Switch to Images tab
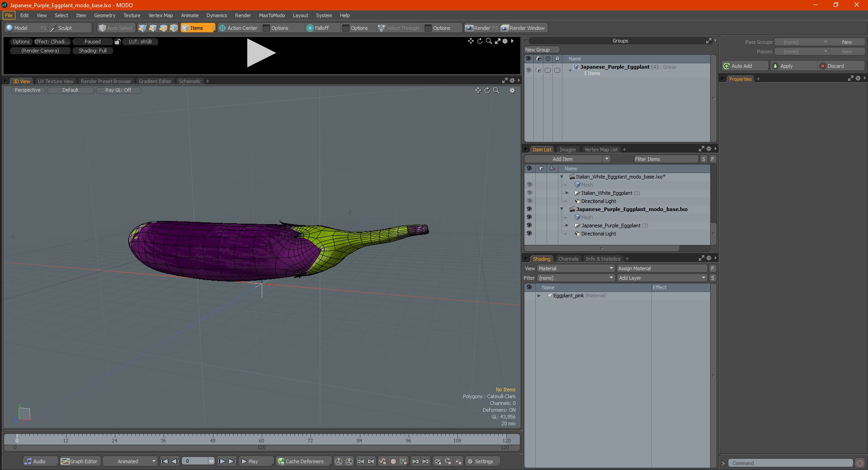868x470 pixels. (567, 150)
